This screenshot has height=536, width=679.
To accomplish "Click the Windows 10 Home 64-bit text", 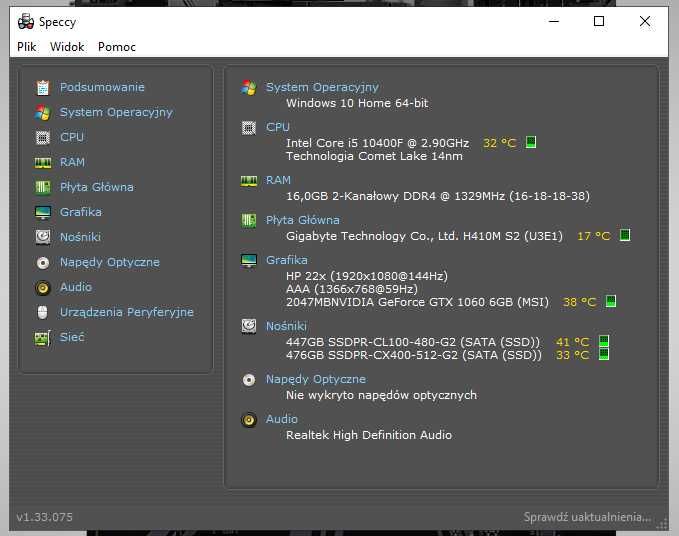I will pos(357,103).
